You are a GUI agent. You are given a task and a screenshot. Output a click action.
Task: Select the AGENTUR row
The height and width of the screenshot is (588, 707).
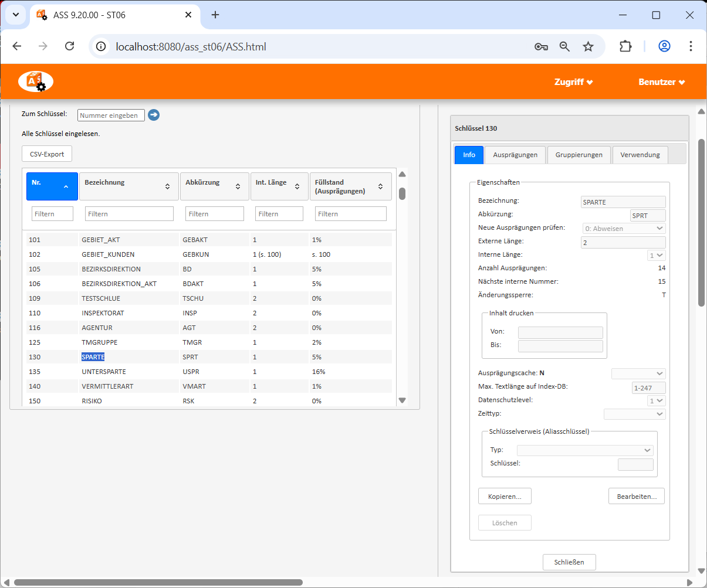point(209,328)
